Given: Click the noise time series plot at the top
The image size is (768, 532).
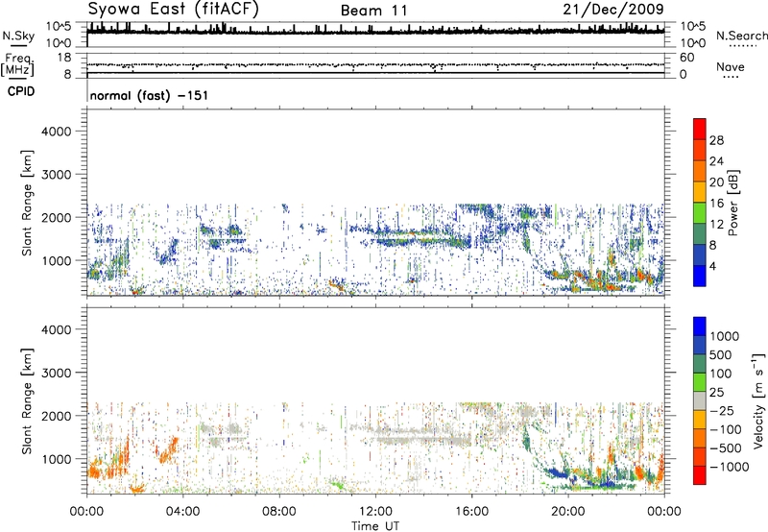Looking at the screenshot, I should [375, 35].
